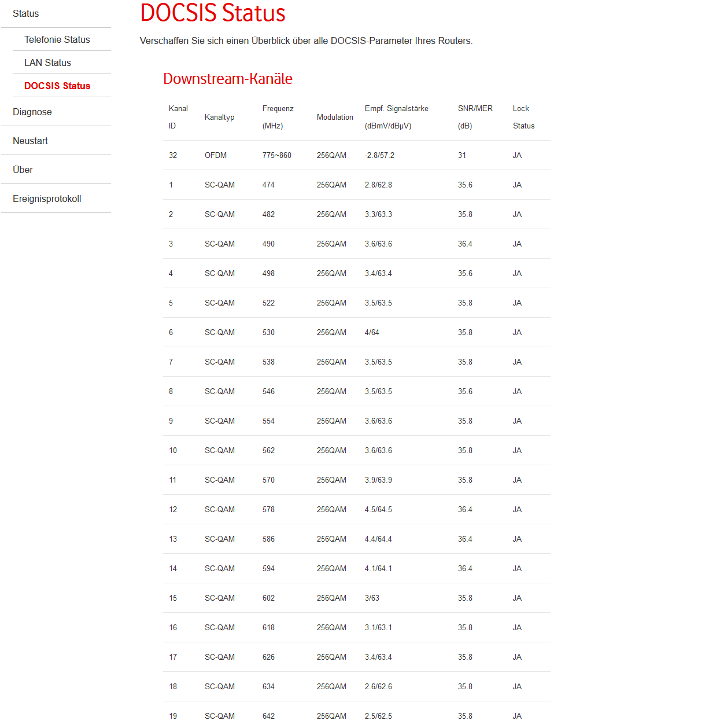
Task: Select frequency 522 cell
Action: 268,303
